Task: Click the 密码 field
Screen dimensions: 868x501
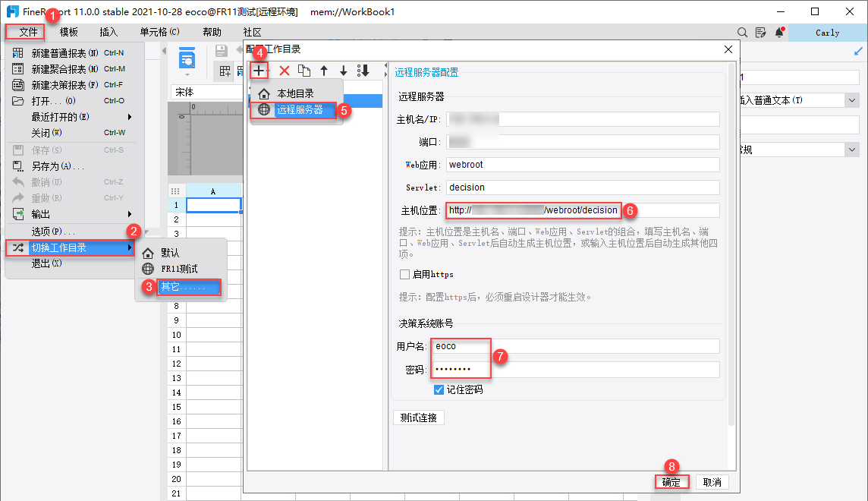Action: click(576, 369)
